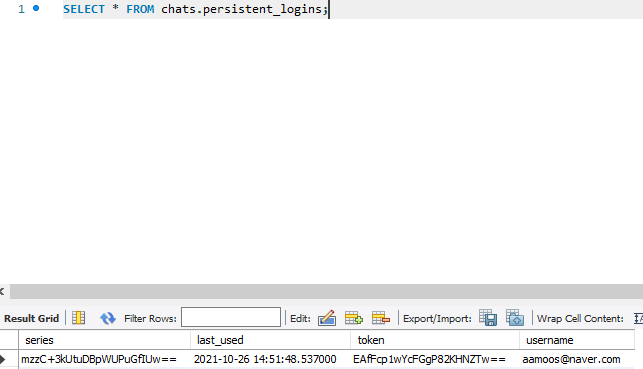Toggle result grid field types icon

click(x=79, y=318)
